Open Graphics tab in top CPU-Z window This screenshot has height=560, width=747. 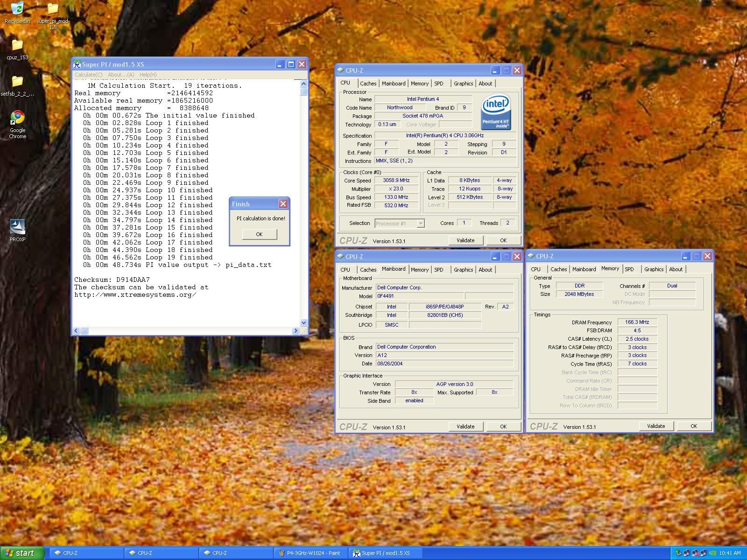click(x=464, y=84)
